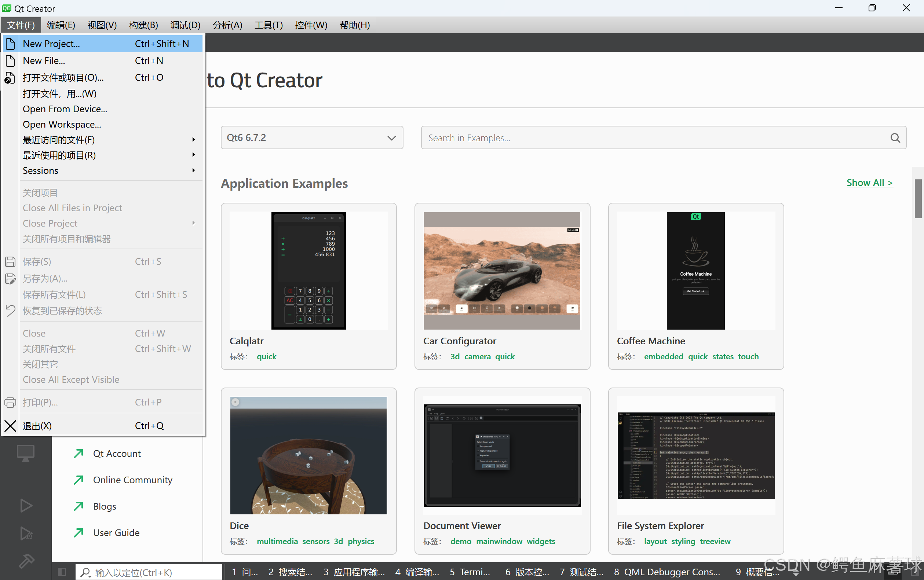This screenshot has width=924, height=580.
Task: Click the Search in Examples field
Action: [x=664, y=137]
